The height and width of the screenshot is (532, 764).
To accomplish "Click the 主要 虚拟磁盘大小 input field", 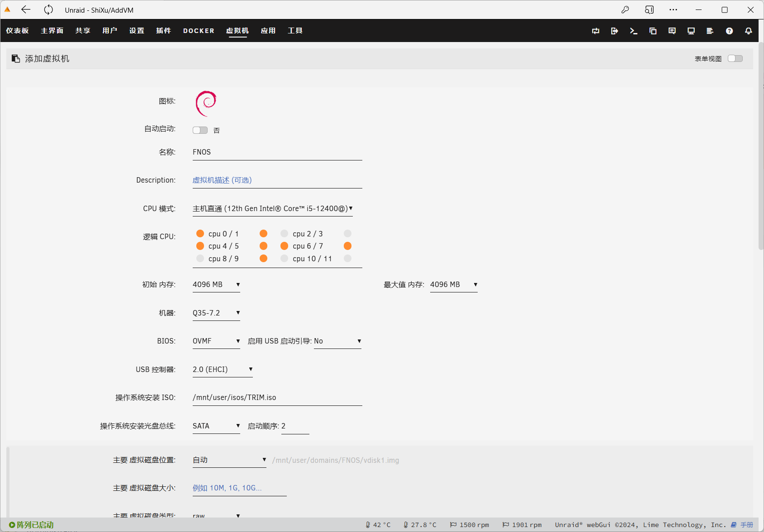I will [x=239, y=488].
